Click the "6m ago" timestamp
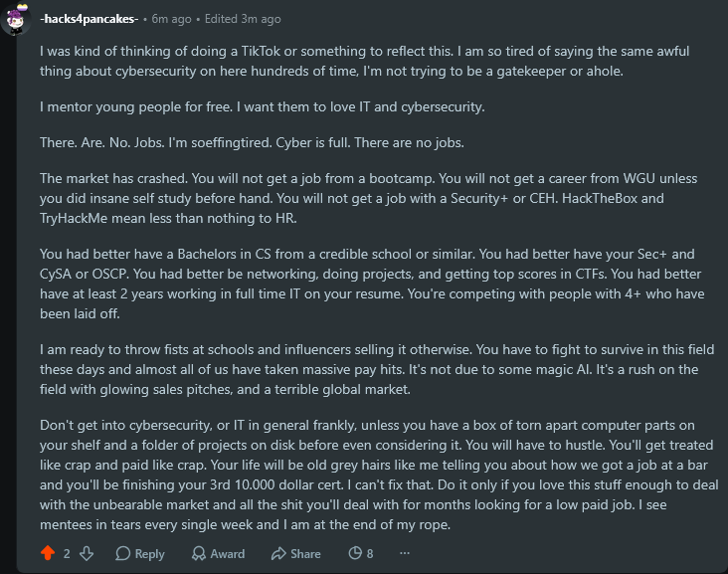This screenshot has width=728, height=574. (x=171, y=19)
